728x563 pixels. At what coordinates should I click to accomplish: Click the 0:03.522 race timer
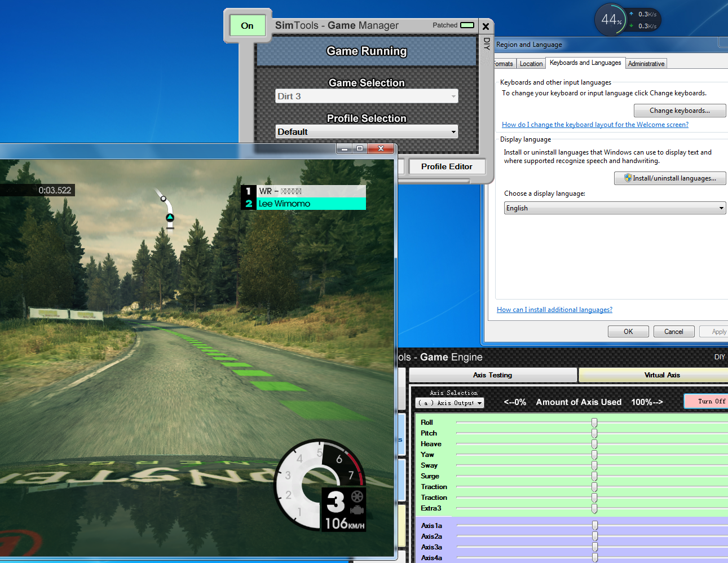(x=55, y=191)
